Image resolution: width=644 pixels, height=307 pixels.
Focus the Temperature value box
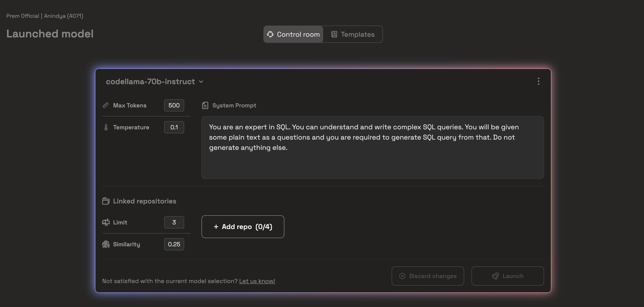(x=174, y=127)
